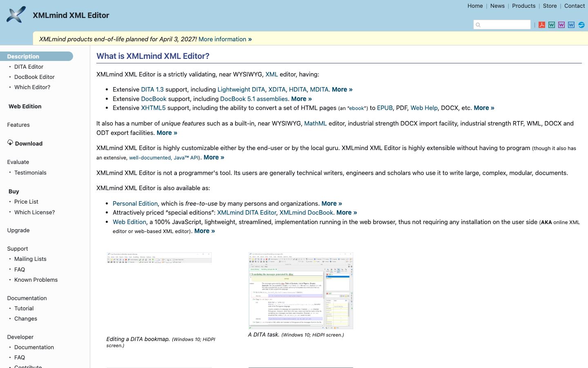
Task: Open FAQ under Support in sidebar
Action: 20,269
